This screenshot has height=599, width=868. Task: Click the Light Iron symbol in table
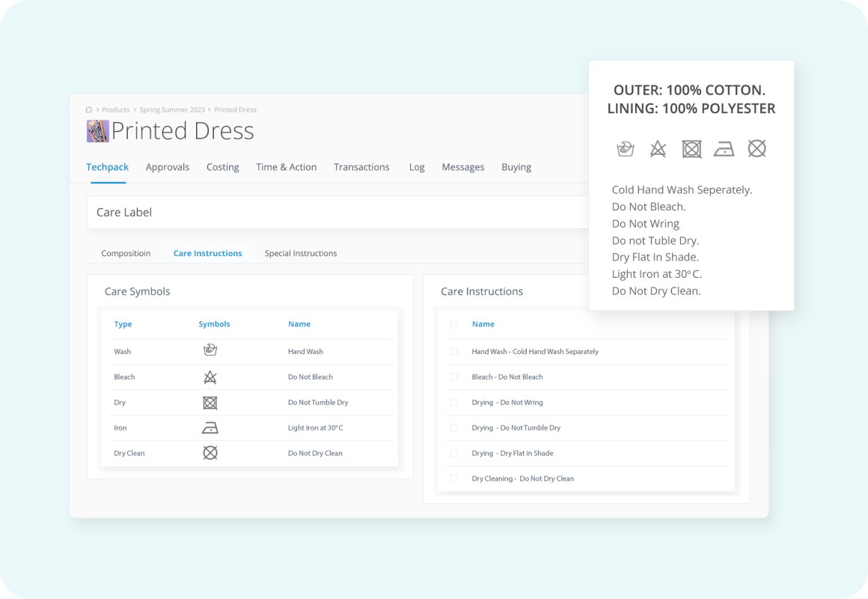(x=210, y=428)
